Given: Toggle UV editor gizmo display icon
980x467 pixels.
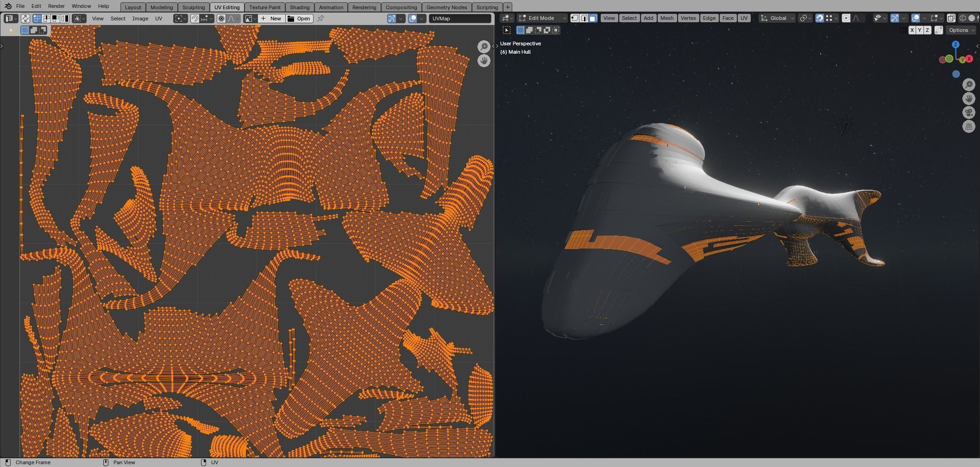Looking at the screenshot, I should click(x=392, y=19).
